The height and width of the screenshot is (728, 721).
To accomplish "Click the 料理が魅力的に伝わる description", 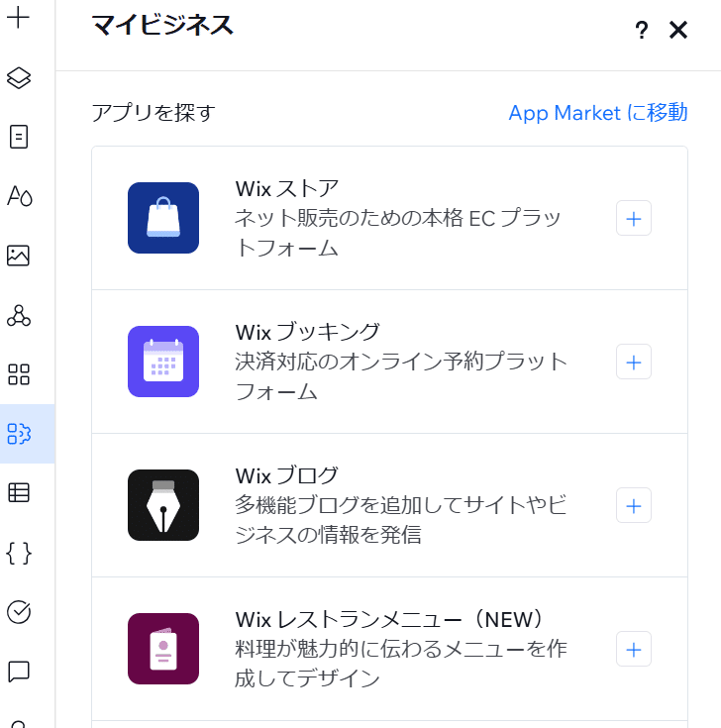I will coord(401,664).
